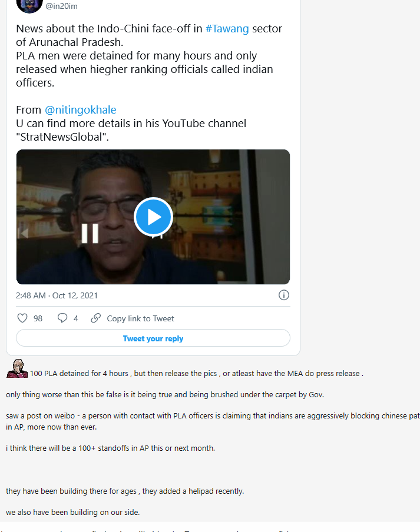
Task: Like the tweet using heart icon
Action: click(x=22, y=318)
